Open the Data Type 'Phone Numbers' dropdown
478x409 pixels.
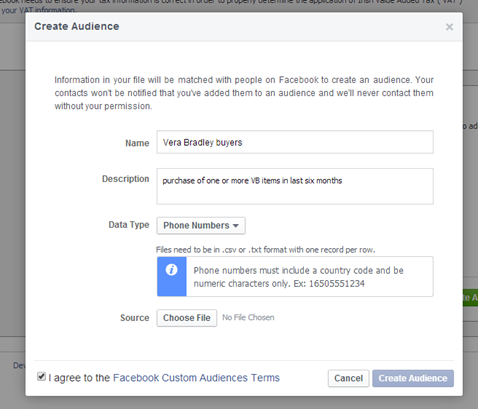point(201,226)
